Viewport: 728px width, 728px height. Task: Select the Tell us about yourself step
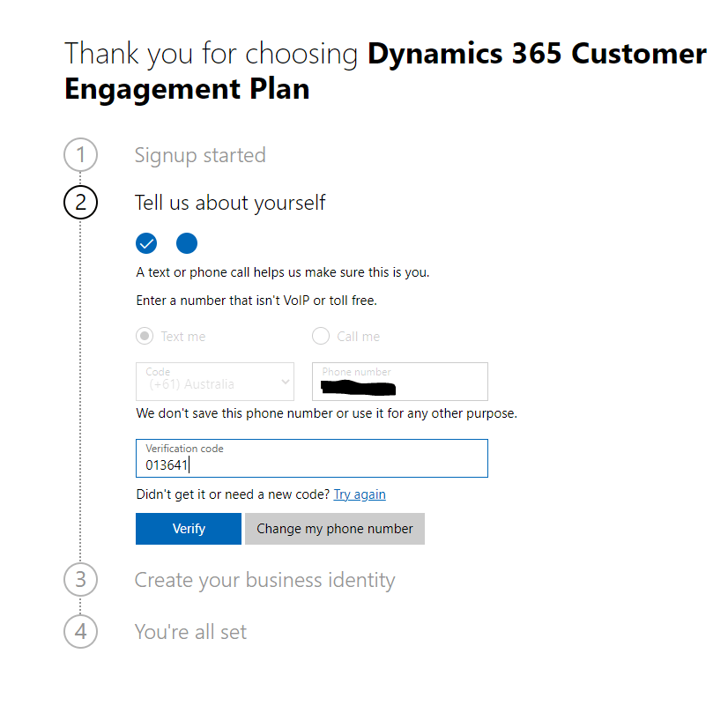[x=230, y=203]
